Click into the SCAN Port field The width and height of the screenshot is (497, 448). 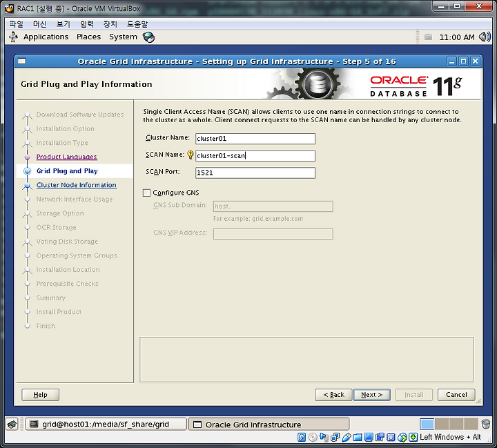(255, 173)
